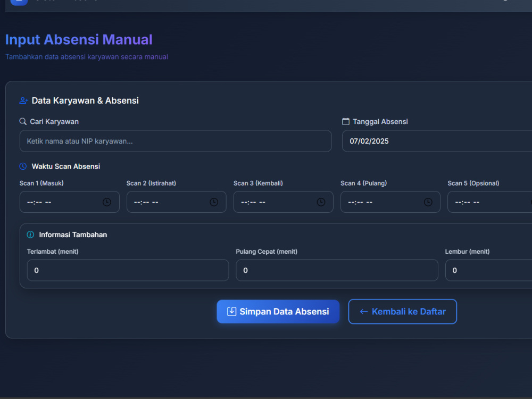Focus the Terlambat (menit) number field
The image size is (532, 399).
[x=128, y=270]
